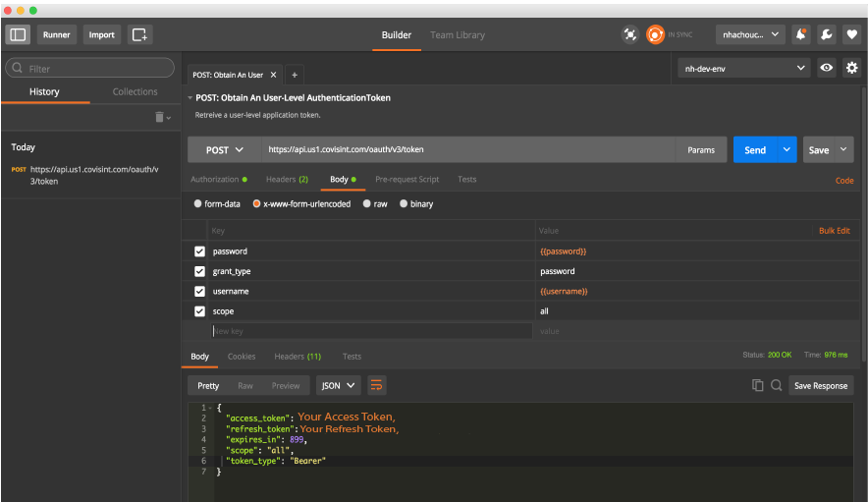Image resolution: width=868 pixels, height=502 pixels.
Task: Open the Pre-request Script tab
Action: tap(407, 180)
